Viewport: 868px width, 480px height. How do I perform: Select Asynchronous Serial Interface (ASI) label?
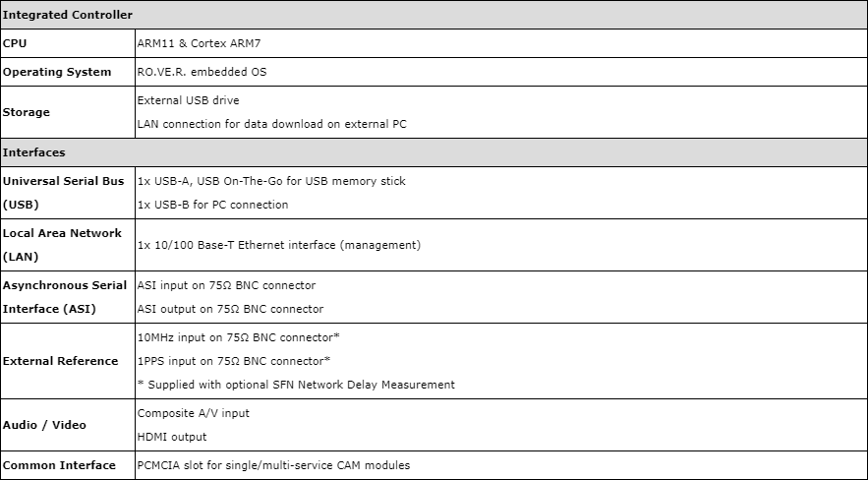65,297
